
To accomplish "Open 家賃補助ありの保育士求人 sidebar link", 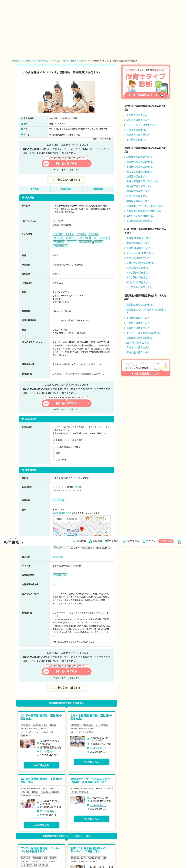I will click(140, 305).
